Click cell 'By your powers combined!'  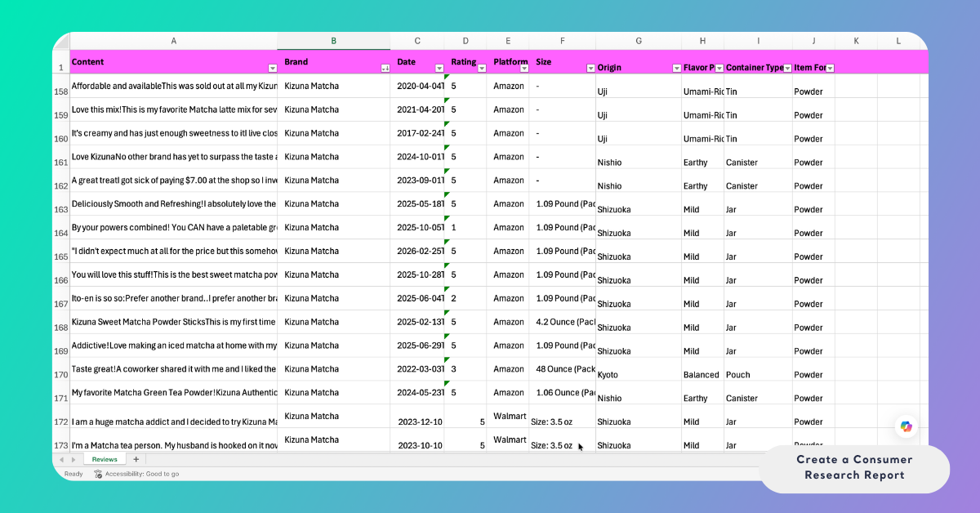(x=173, y=227)
